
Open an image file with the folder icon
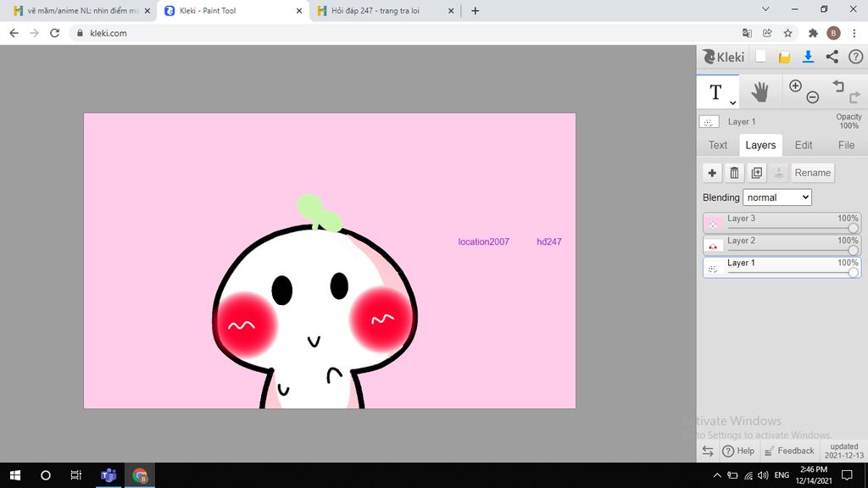coord(784,57)
